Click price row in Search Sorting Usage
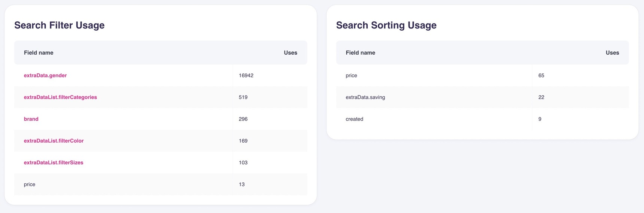 [351, 76]
